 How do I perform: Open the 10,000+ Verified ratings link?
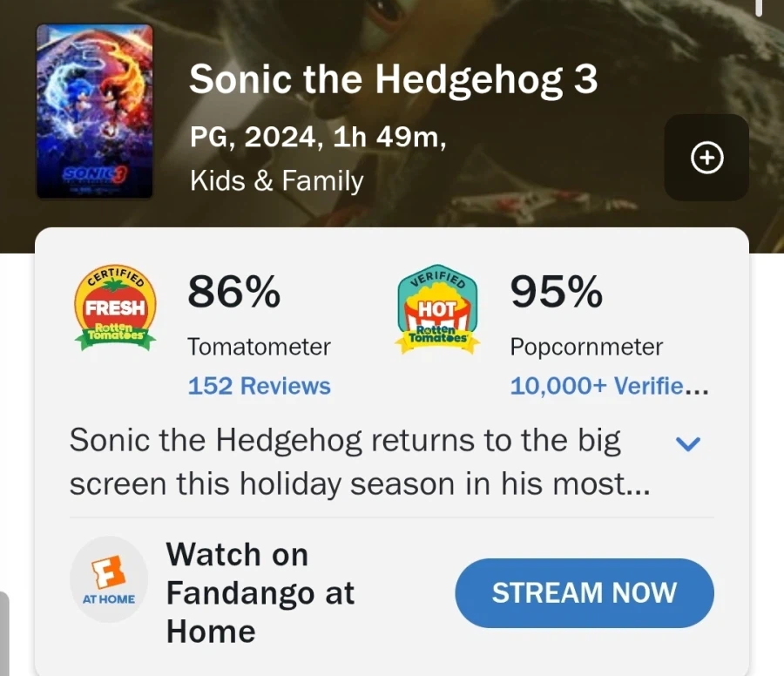[x=609, y=386]
